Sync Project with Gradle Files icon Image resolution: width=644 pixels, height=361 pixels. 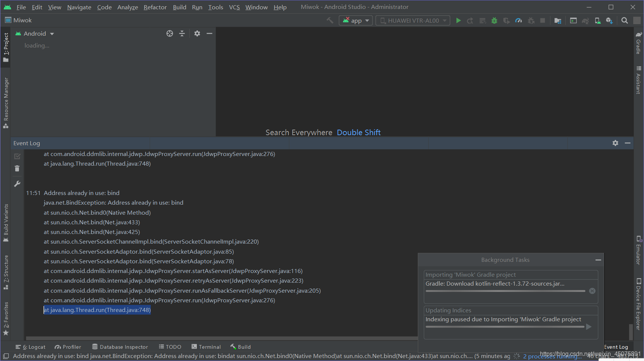pos(585,20)
